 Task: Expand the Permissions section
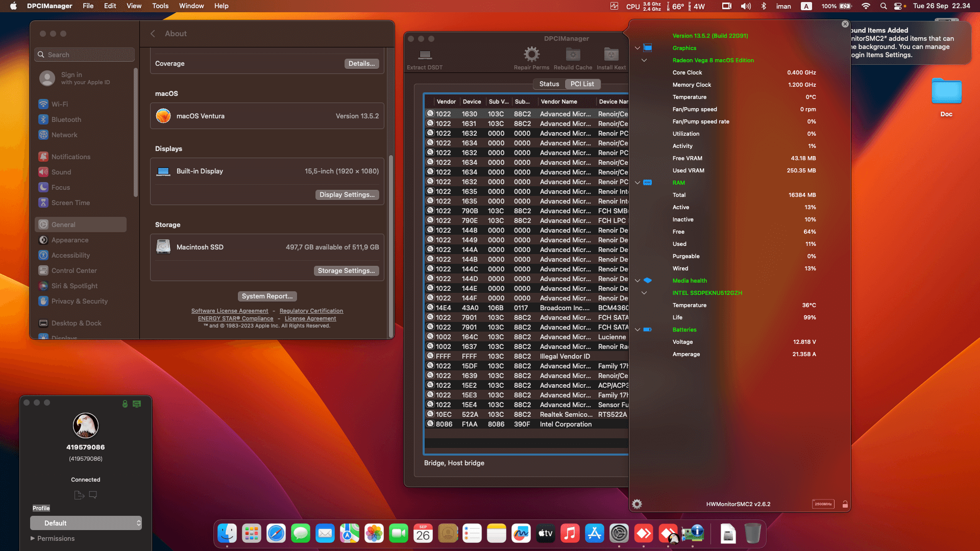32,538
